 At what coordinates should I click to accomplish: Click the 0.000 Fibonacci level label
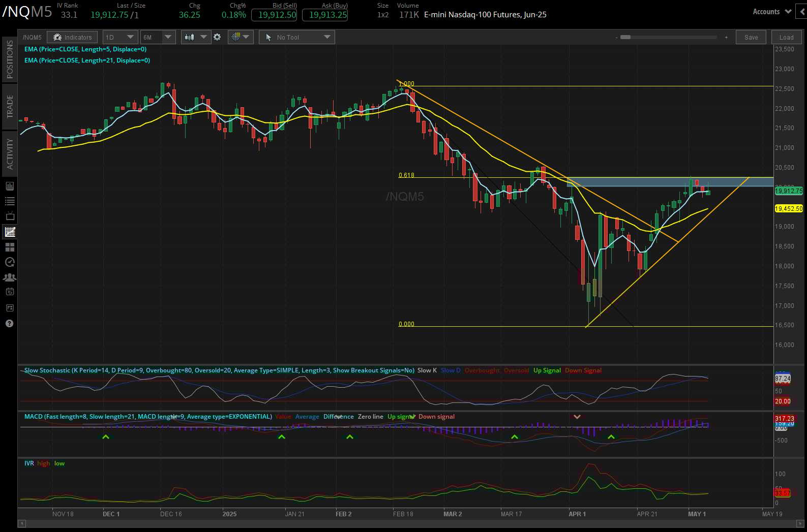(406, 324)
